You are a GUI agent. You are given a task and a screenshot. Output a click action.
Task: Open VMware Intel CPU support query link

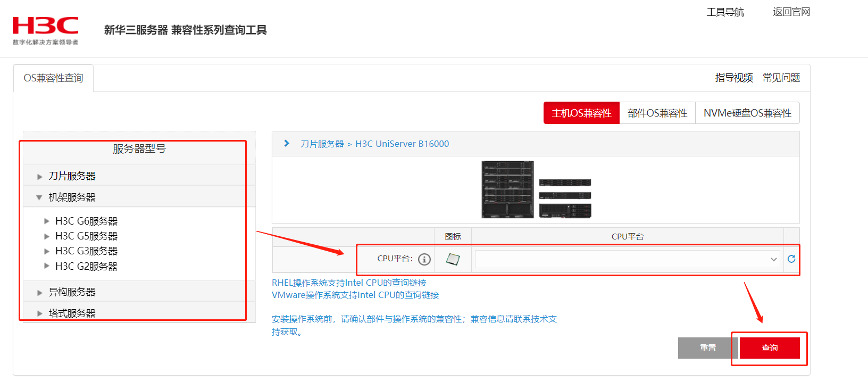point(355,295)
